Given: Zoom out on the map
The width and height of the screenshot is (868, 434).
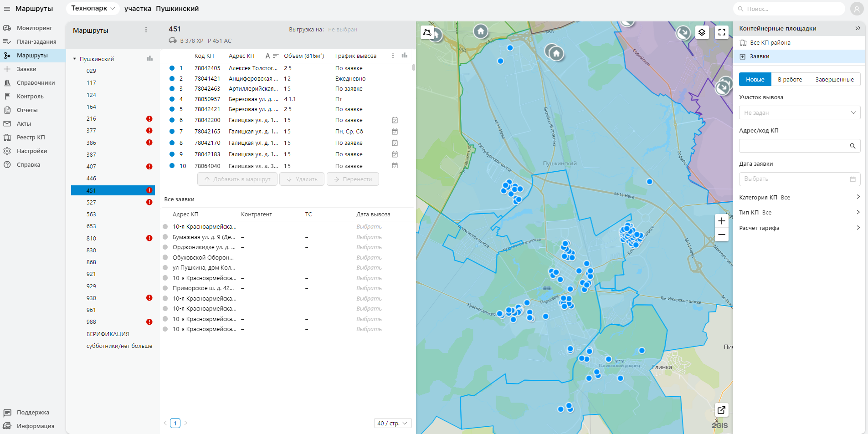Looking at the screenshot, I should click(x=722, y=235).
